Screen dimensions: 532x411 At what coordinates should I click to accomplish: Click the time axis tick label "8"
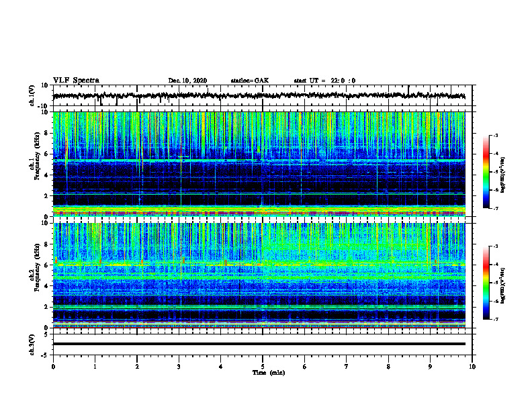pos(388,367)
